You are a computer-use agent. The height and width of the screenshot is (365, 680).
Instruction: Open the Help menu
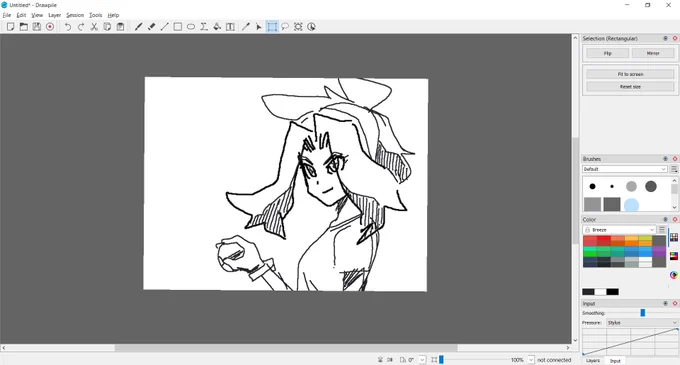pos(113,15)
